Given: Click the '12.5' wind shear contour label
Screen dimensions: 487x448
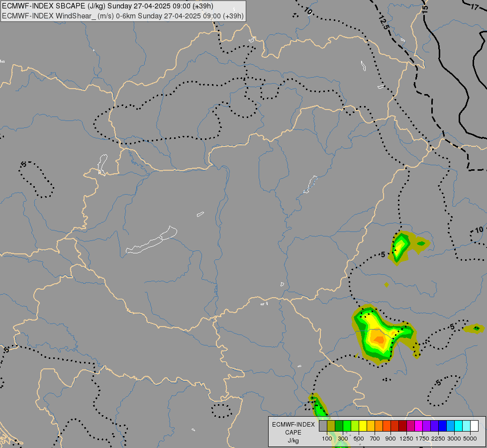Looking at the screenshot, I should (384, 22).
